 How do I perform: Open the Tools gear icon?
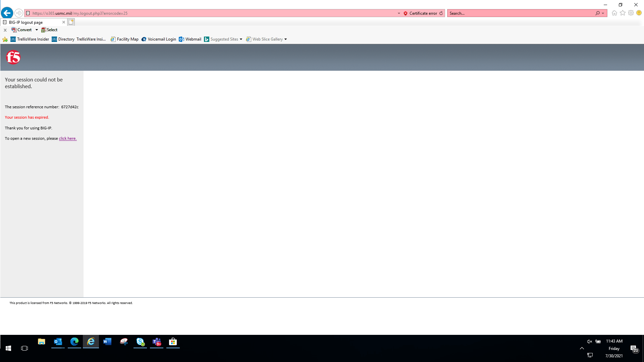631,13
